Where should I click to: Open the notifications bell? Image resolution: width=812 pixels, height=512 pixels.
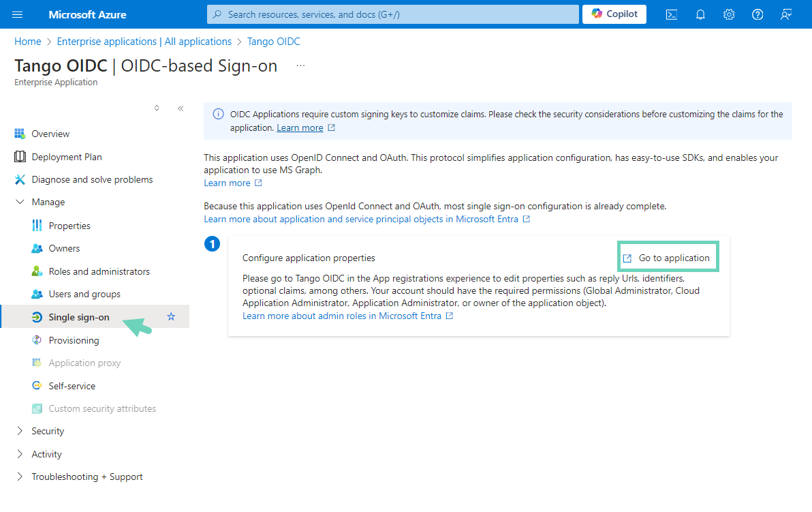[x=700, y=14]
